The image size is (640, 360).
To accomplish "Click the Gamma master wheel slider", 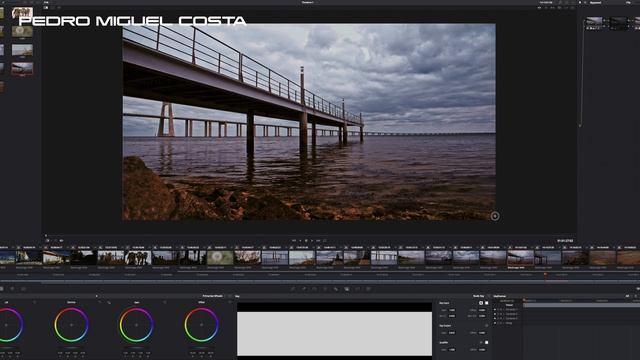I will click(x=71, y=348).
